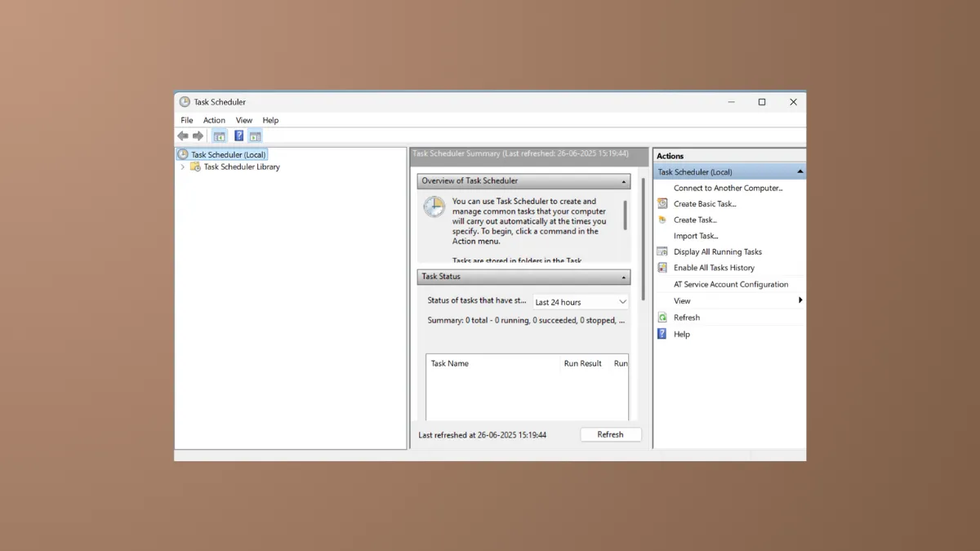
Task: Open the Last 24 hours dropdown
Action: coord(580,301)
